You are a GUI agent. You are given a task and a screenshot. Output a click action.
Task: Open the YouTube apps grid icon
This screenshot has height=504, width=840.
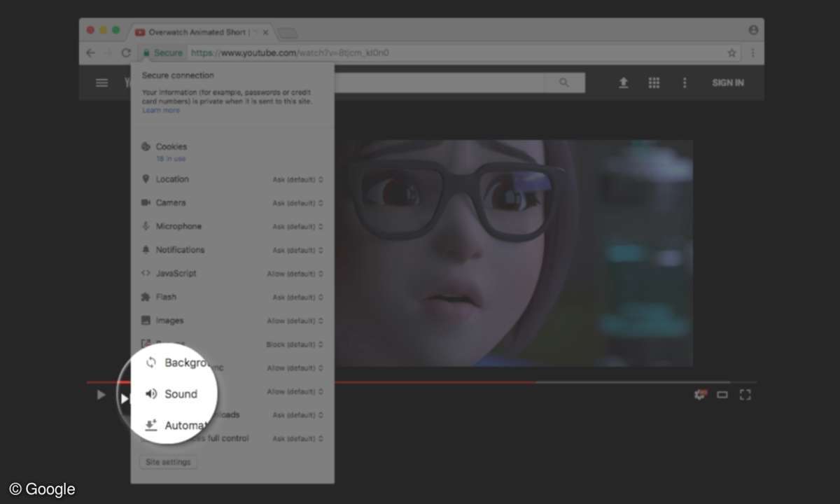[654, 83]
